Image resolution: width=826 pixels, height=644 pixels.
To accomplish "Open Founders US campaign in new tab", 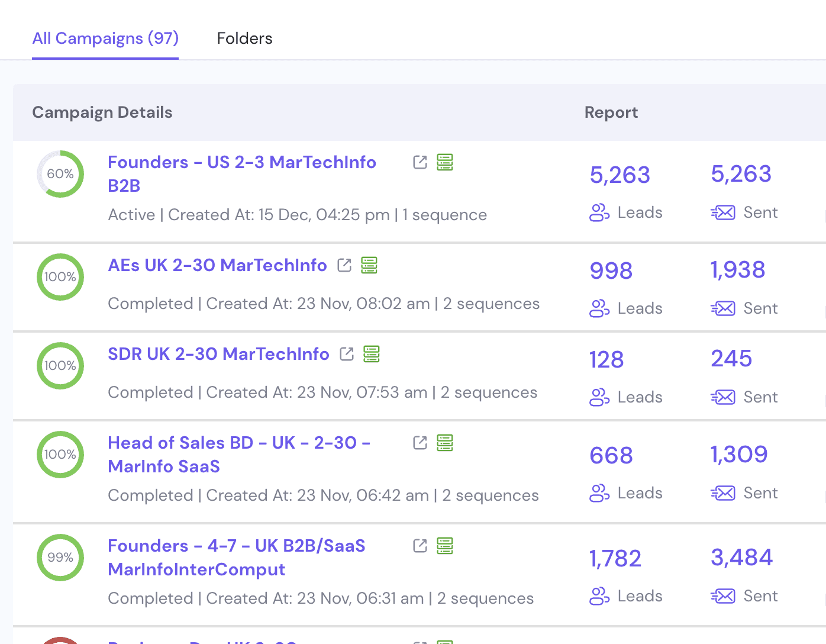I will coord(420,162).
